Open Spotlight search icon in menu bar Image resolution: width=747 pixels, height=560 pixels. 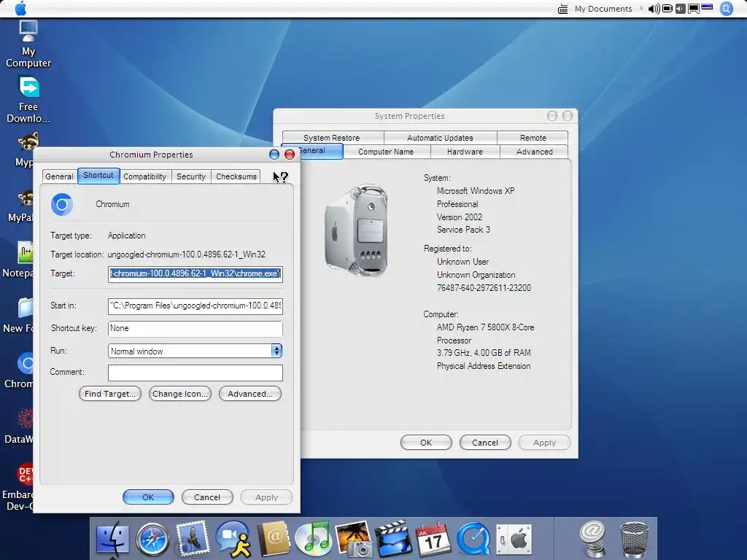726,9
